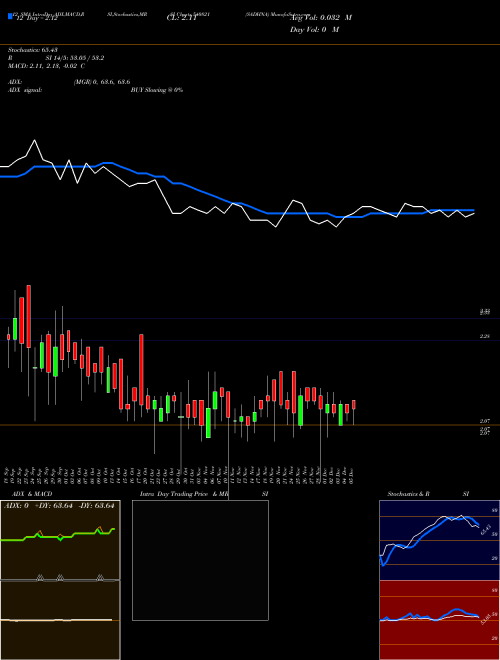This screenshot has width=500, height=660.
Task: Click the 2.28 price label on the right axis
Action: (x=484, y=336)
